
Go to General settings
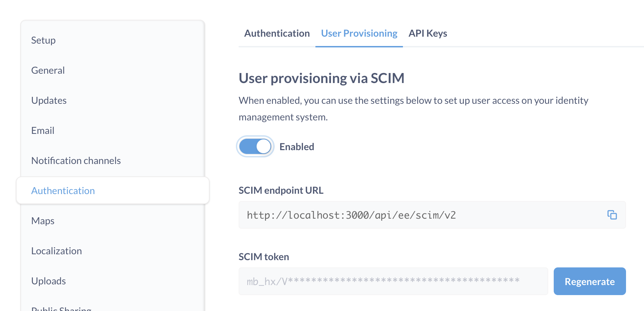click(x=48, y=71)
